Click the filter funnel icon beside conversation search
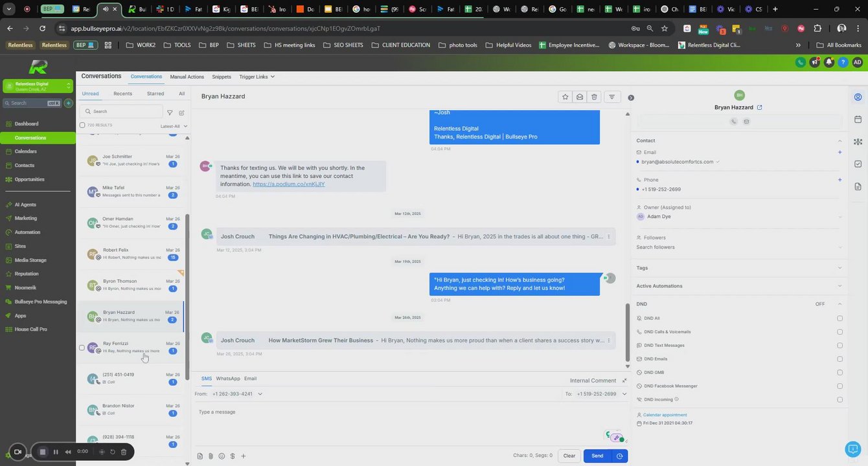868x466 pixels. 170,113
